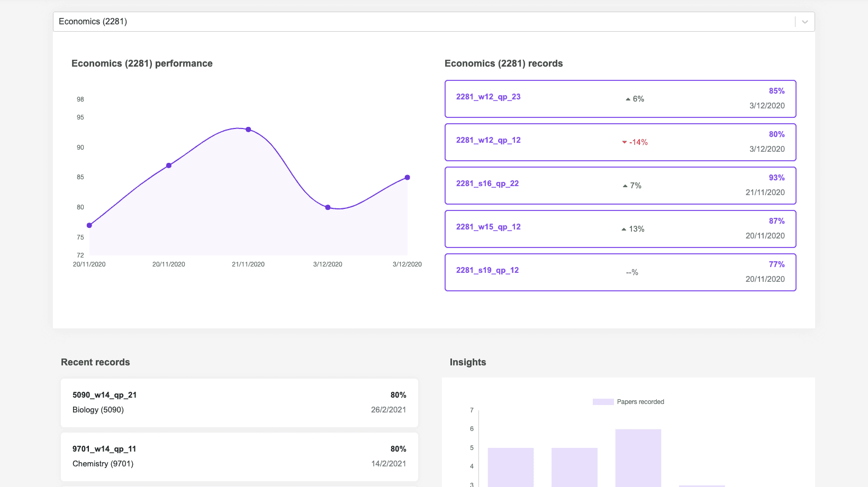Open recent record 9701_w14_qp_11
Viewport: 868px width, 487px height.
[239, 456]
